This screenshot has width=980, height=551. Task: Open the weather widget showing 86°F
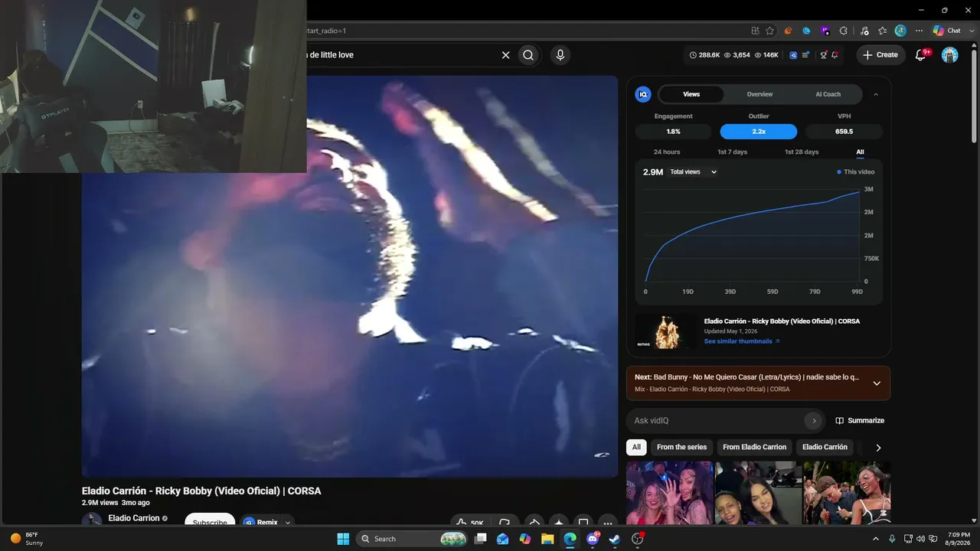click(x=28, y=539)
